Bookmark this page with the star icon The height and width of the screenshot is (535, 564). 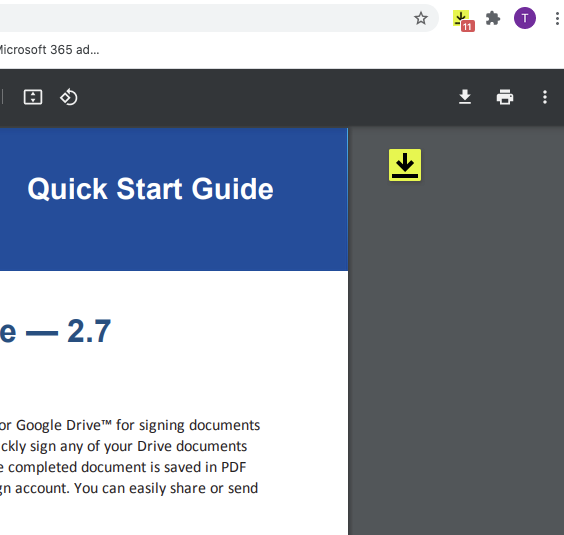click(x=420, y=18)
